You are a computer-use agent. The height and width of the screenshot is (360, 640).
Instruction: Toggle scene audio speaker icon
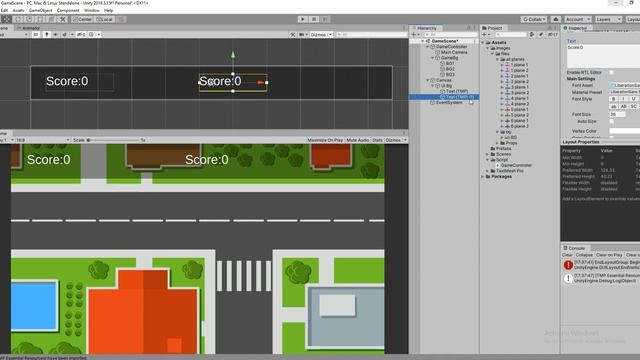tap(56, 35)
